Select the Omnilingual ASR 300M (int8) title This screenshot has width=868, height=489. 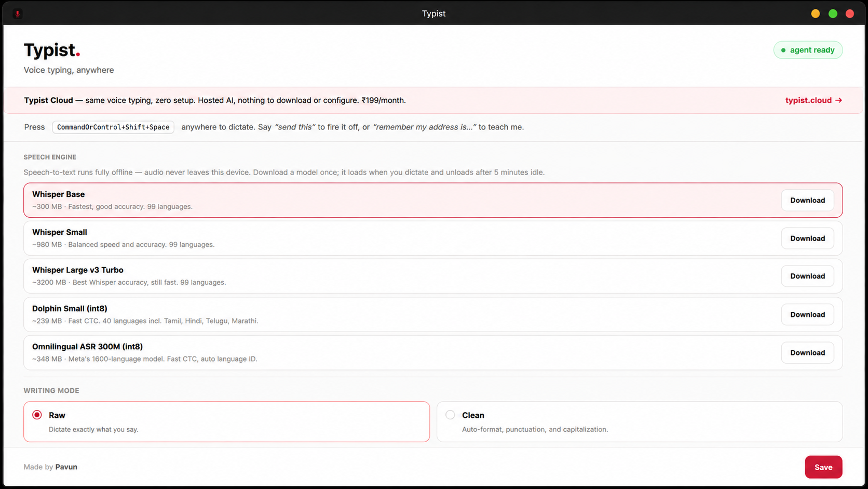pos(87,347)
